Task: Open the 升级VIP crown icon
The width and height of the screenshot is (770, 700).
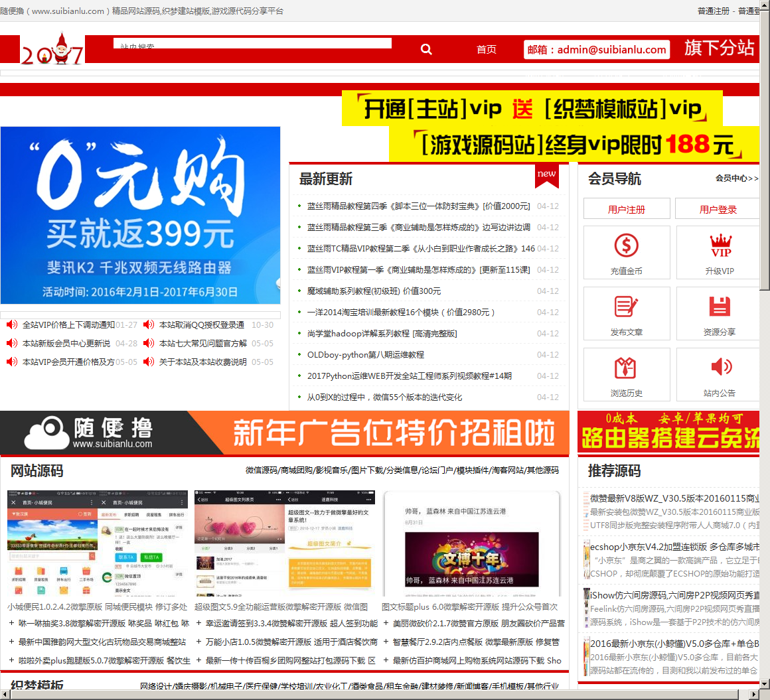Action: [720, 245]
